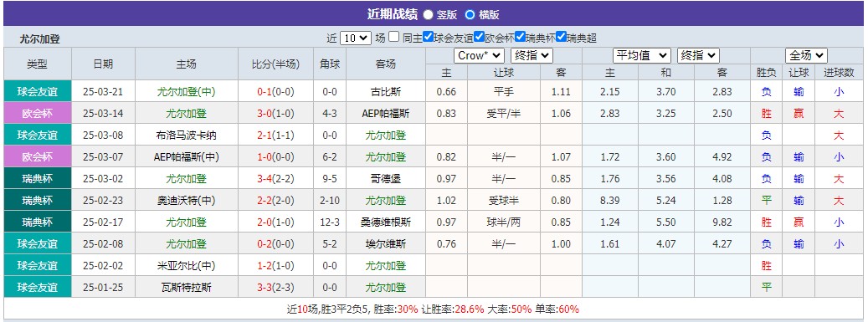Select the 竖版 radio button

[428, 15]
